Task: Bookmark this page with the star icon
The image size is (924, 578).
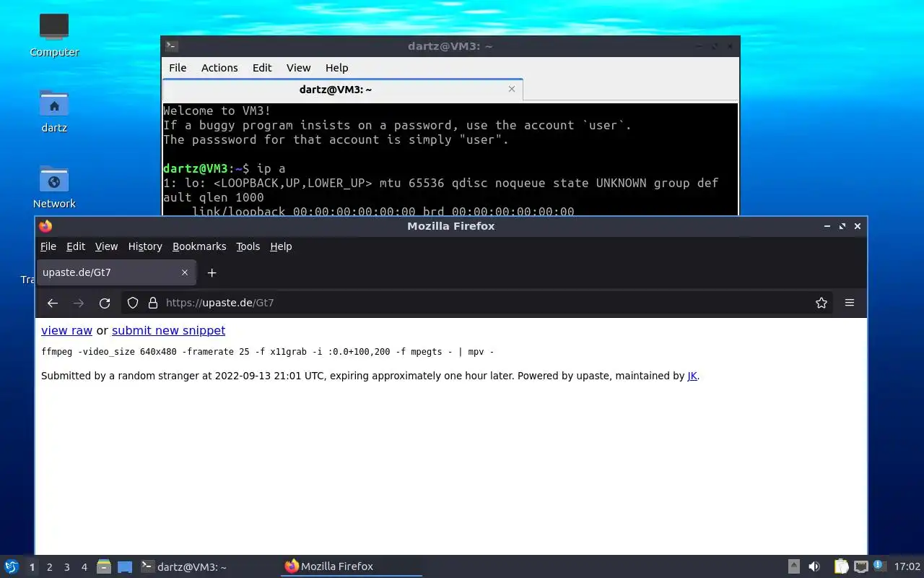Action: pos(821,303)
